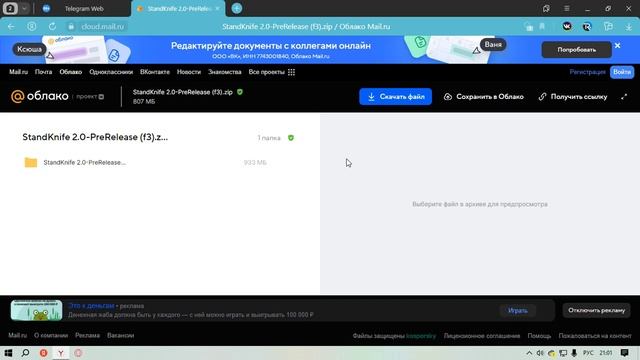Click the archive title StandKnife 2.0-PreRelease (f3).z...
Viewport: 640px width, 360px height.
click(95, 137)
